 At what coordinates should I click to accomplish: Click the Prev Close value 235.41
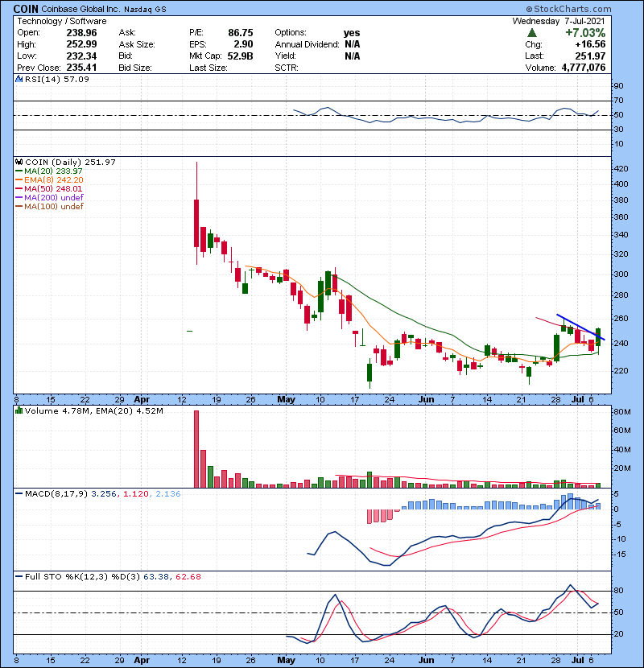click(x=81, y=68)
